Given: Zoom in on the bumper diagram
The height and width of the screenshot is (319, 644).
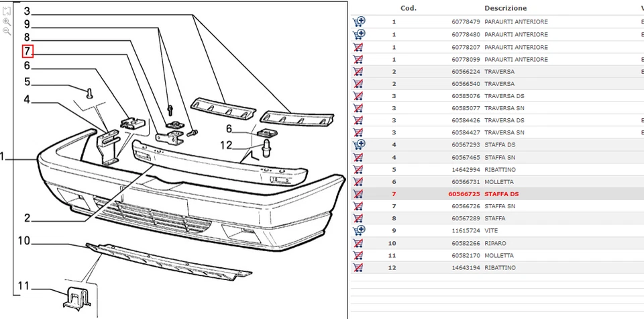Looking at the screenshot, I should coord(7,21).
